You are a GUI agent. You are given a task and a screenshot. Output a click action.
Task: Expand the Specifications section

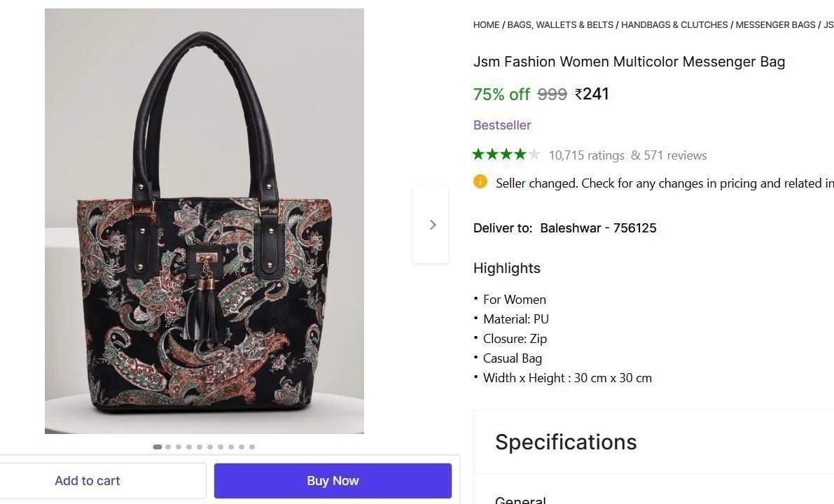coord(566,442)
